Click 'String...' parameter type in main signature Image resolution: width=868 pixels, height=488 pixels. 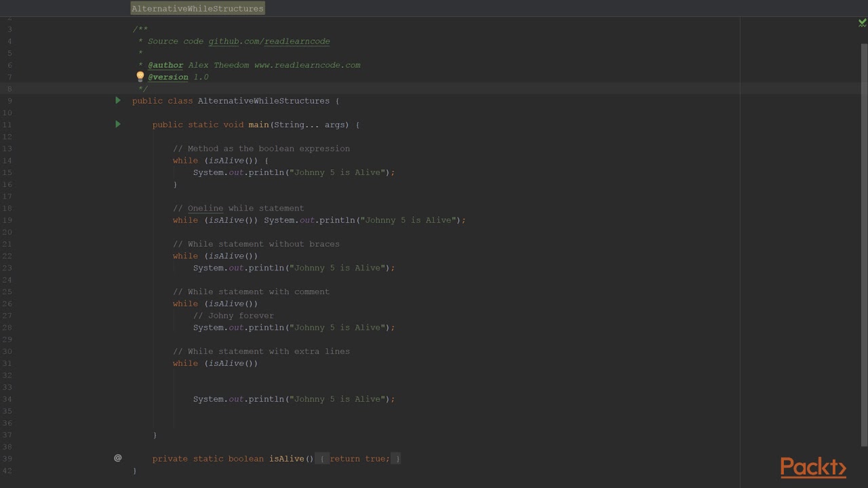[x=296, y=125]
